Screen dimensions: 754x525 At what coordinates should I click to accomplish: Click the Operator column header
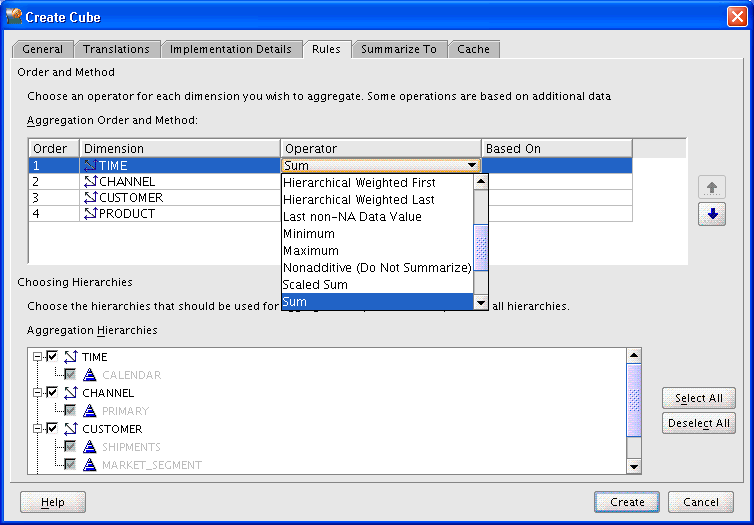pyautogui.click(x=381, y=149)
